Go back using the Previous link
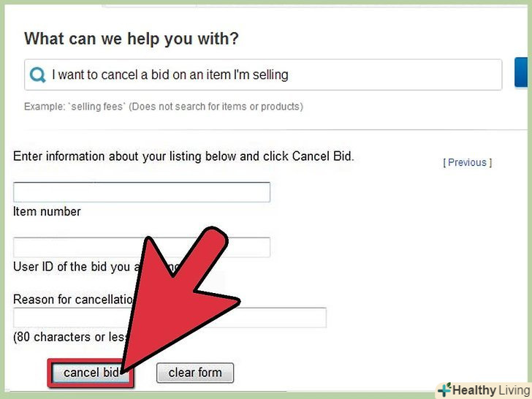The width and height of the screenshot is (532, 399). [x=468, y=162]
